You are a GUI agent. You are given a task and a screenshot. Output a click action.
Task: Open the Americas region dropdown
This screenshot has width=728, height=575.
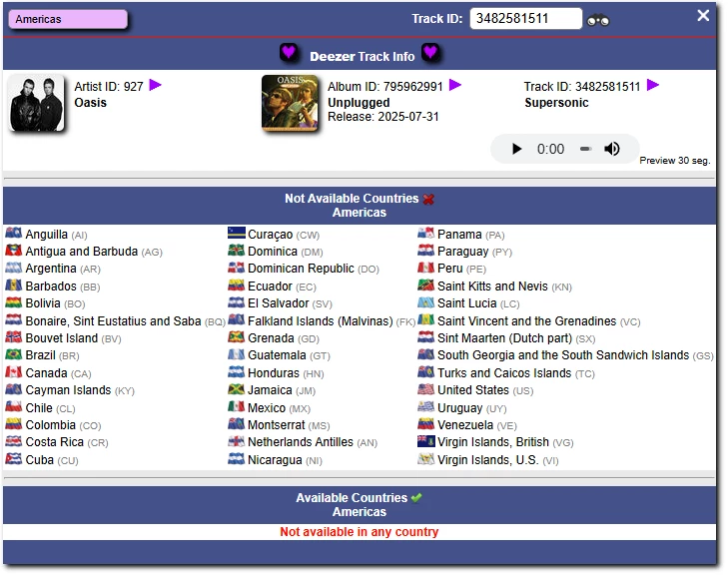click(68, 20)
